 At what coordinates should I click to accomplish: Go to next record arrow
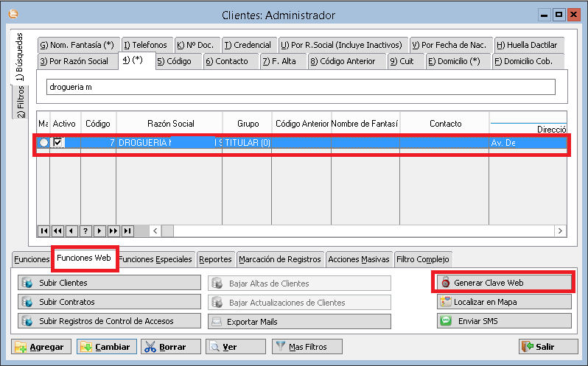pyautogui.click(x=99, y=230)
